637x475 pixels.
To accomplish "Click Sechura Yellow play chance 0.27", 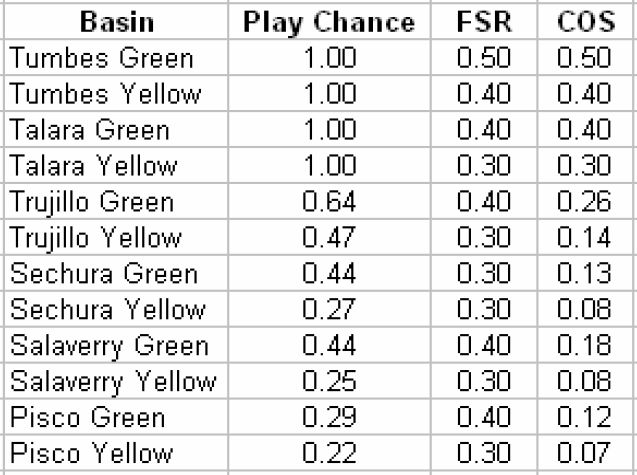I will coord(329,309).
